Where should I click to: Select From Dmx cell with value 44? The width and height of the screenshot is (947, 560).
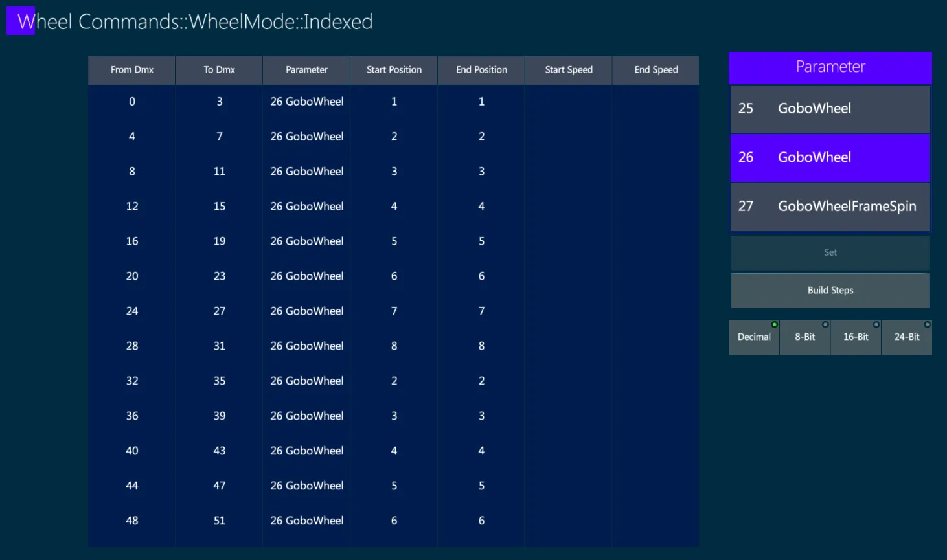[x=132, y=486]
